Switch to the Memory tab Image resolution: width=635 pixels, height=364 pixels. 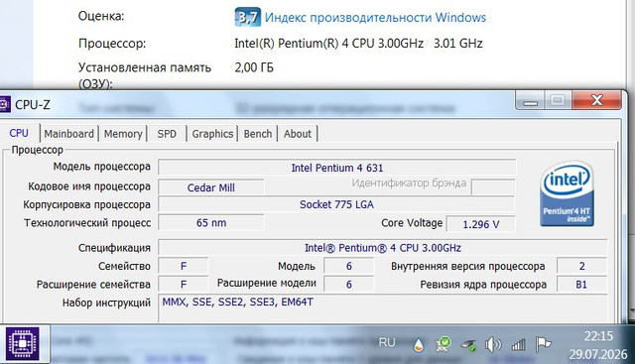(123, 134)
